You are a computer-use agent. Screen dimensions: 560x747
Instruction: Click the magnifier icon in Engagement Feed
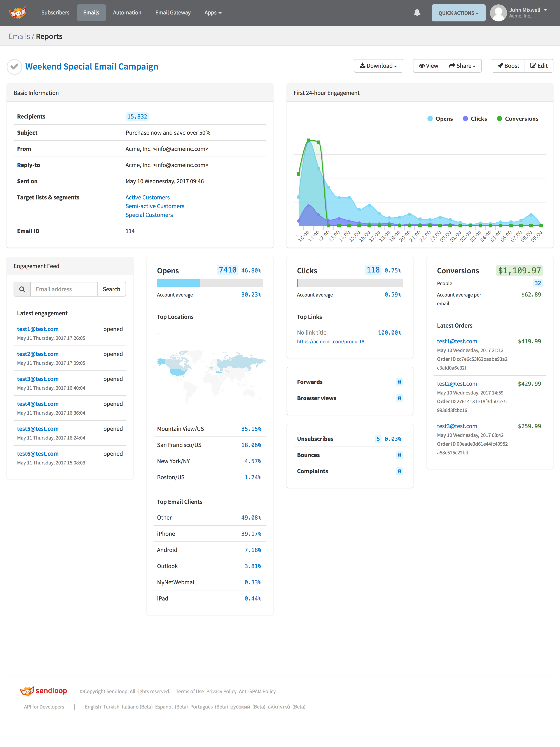(x=22, y=289)
